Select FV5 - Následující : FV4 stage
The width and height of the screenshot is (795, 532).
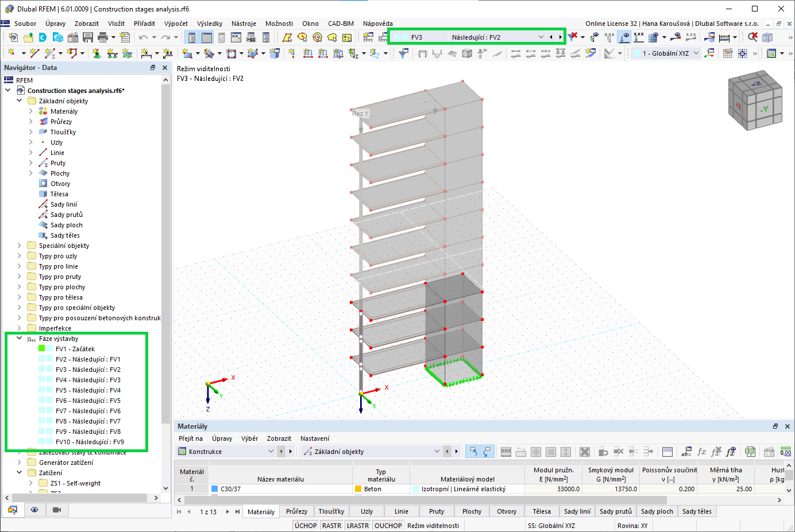pyautogui.click(x=88, y=390)
